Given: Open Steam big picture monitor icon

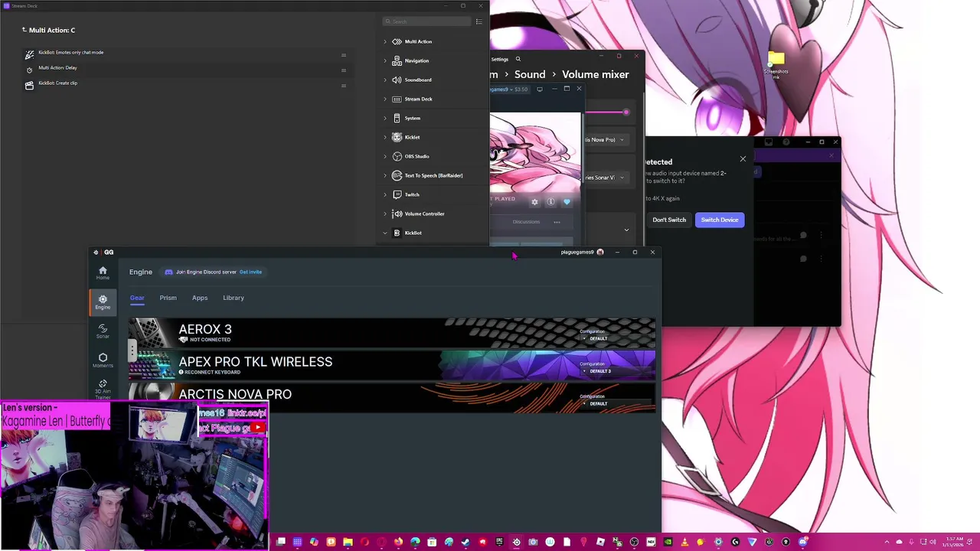Looking at the screenshot, I should point(540,89).
